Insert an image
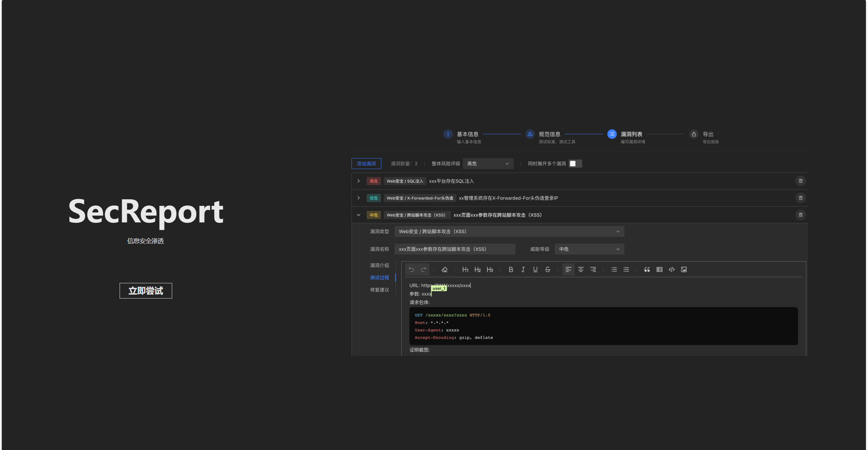Screen dimensions: 868x450 click(684, 269)
